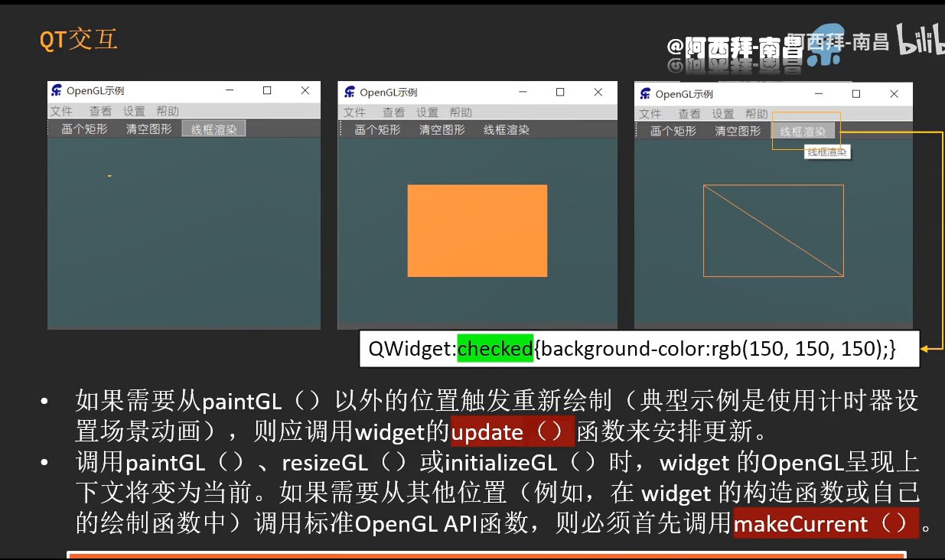Viewport: 945px width, 560px height.
Task: Open 查看 menu in the filled-rectangle window
Action: (393, 112)
